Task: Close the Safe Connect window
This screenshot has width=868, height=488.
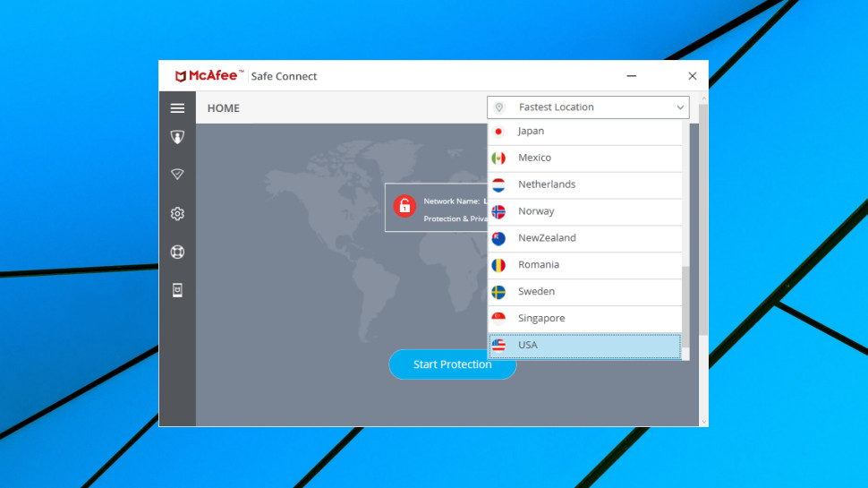Action: (x=692, y=76)
